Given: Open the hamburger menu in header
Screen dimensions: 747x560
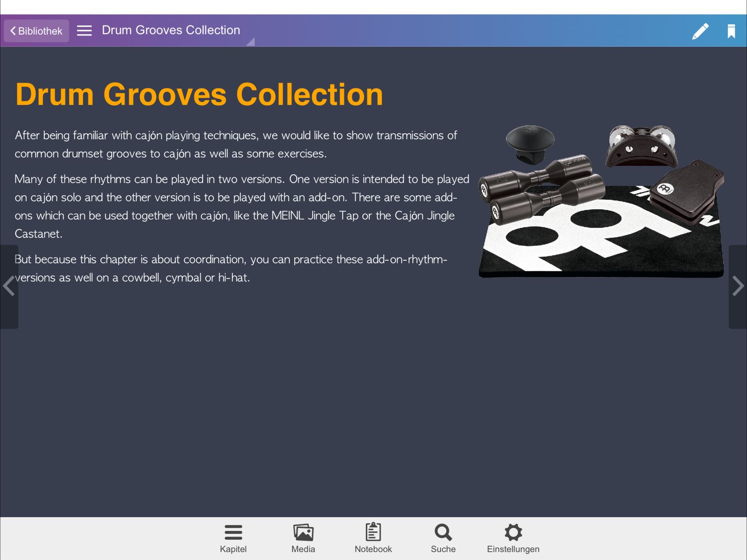Looking at the screenshot, I should pyautogui.click(x=84, y=31).
